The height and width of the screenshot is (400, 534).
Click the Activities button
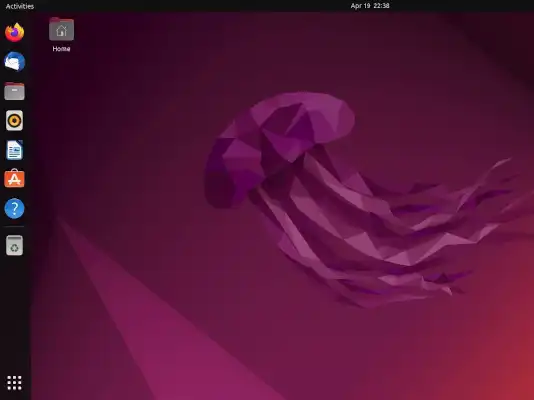pyautogui.click(x=20, y=6)
